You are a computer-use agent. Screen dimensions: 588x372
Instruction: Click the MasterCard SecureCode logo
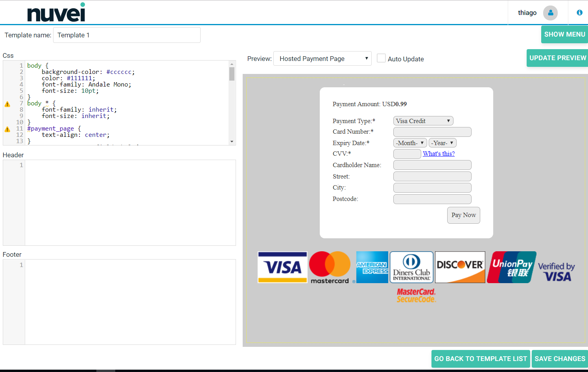coord(416,295)
